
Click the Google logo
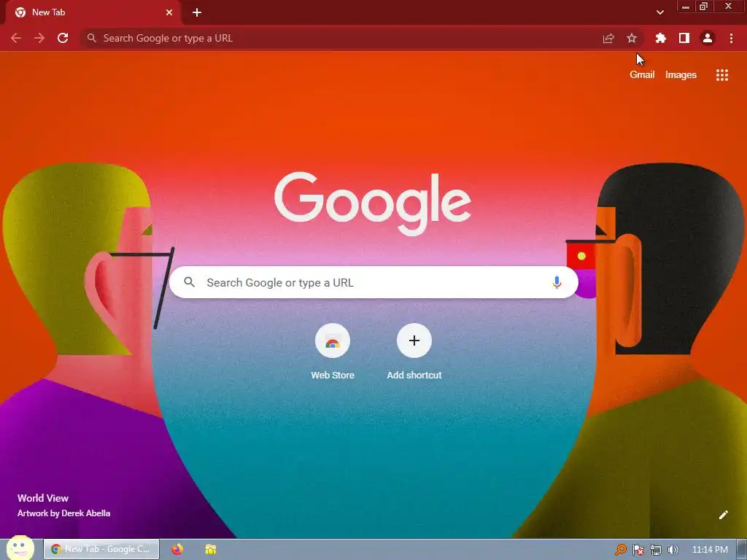coord(373,203)
